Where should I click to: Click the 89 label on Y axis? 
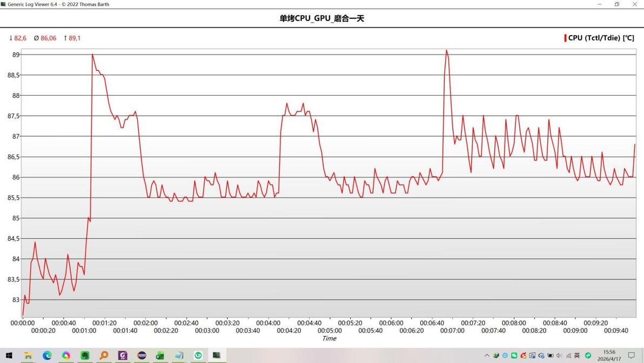click(x=16, y=55)
